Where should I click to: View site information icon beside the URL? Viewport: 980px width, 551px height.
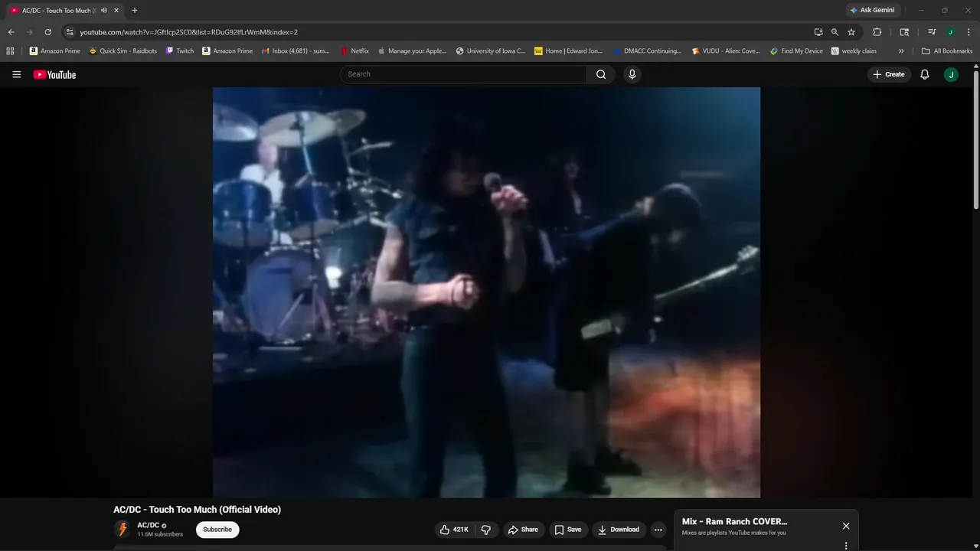click(x=70, y=32)
